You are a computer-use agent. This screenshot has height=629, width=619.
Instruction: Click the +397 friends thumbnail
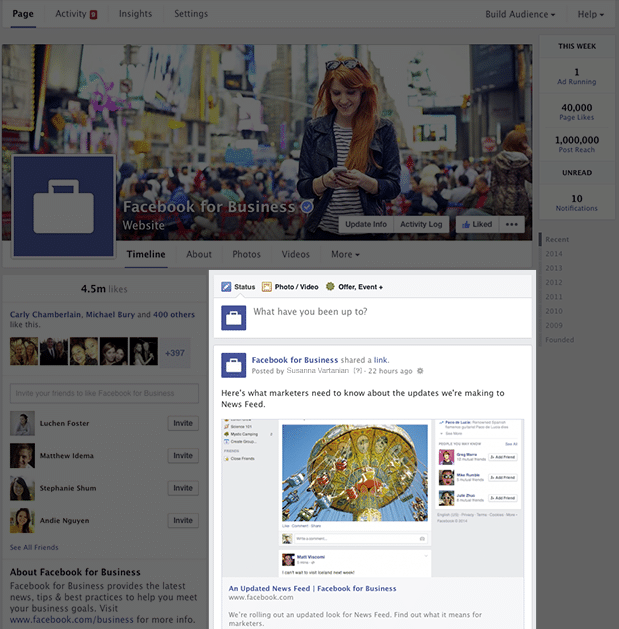[175, 352]
